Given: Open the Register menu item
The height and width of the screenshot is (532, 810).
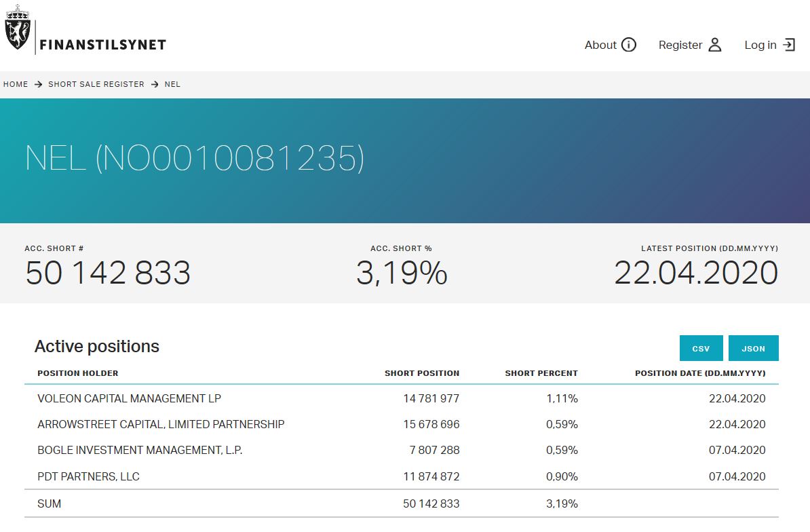Looking at the screenshot, I should 680,45.
